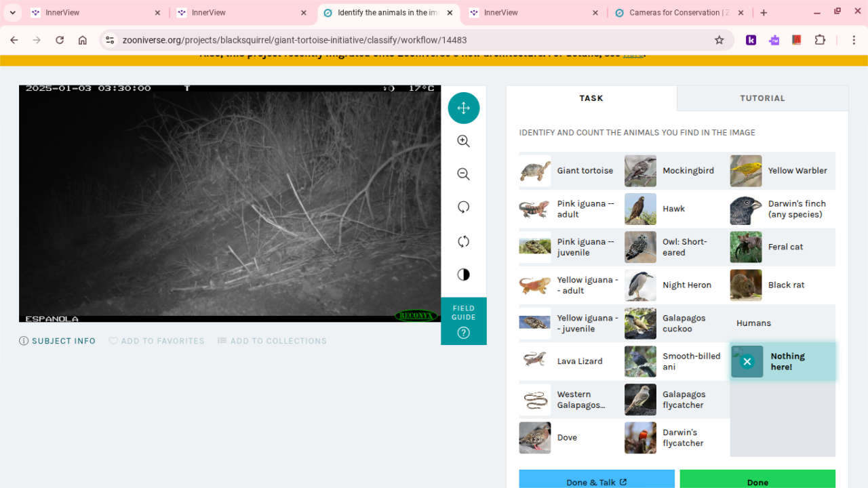This screenshot has height=488, width=868.
Task: Switch to Cameras for Conservation tab
Action: 679,13
